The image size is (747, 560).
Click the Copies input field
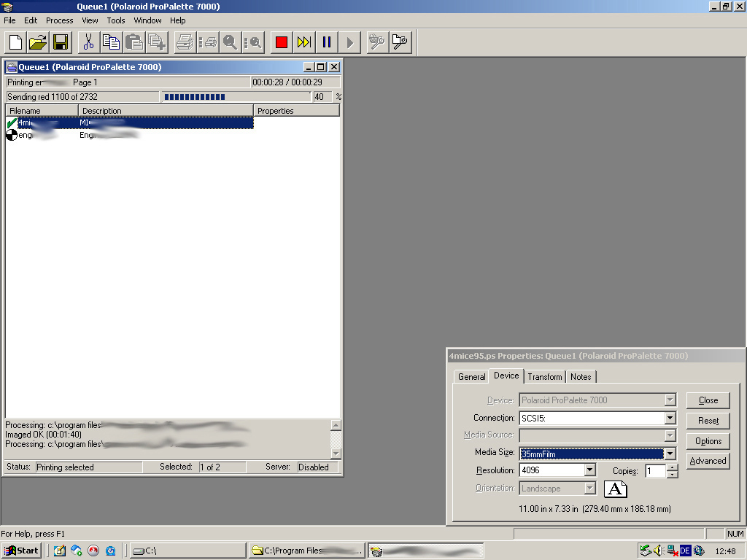656,471
